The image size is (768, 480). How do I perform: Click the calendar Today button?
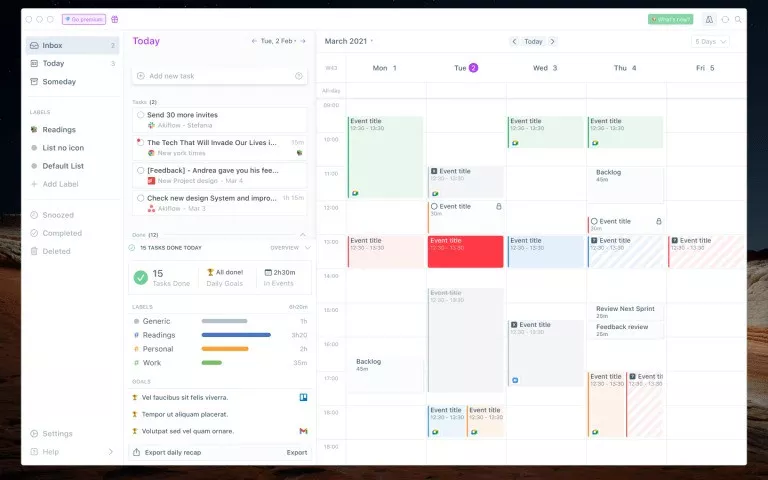(533, 42)
